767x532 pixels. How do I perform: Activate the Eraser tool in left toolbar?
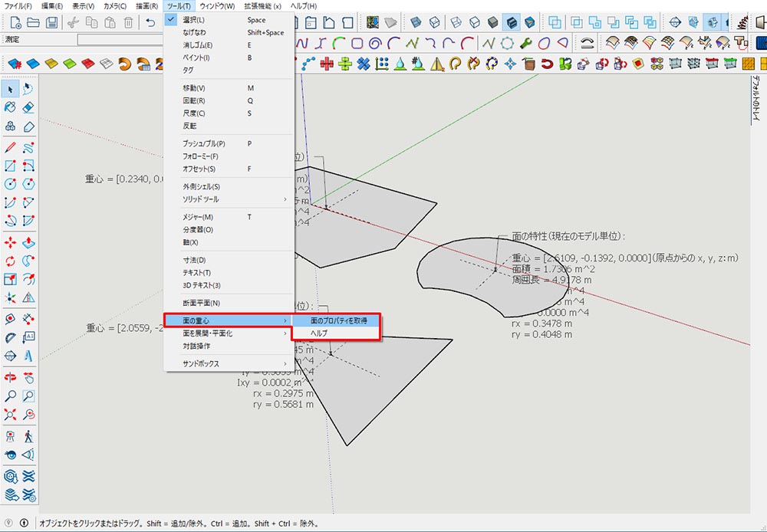[28, 107]
